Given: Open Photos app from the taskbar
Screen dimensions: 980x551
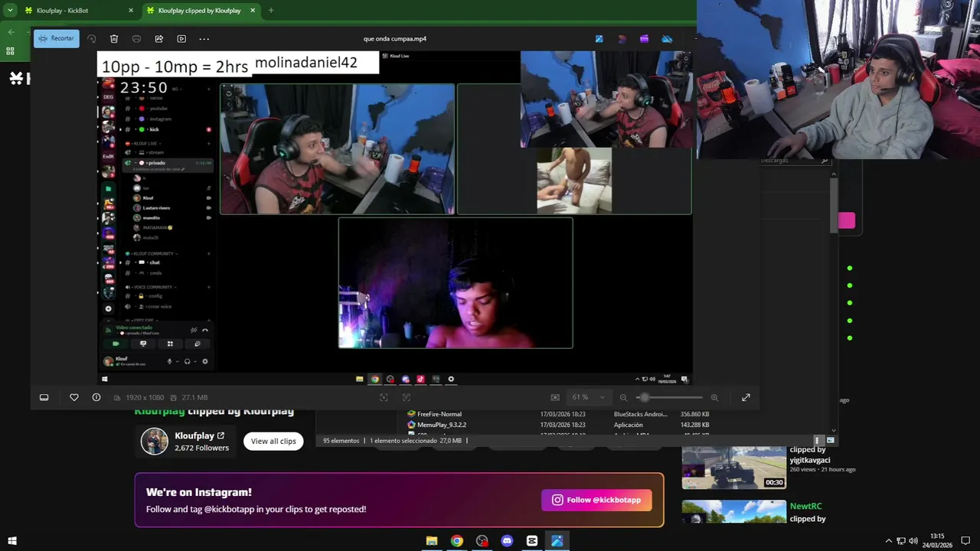Looking at the screenshot, I should click(557, 541).
